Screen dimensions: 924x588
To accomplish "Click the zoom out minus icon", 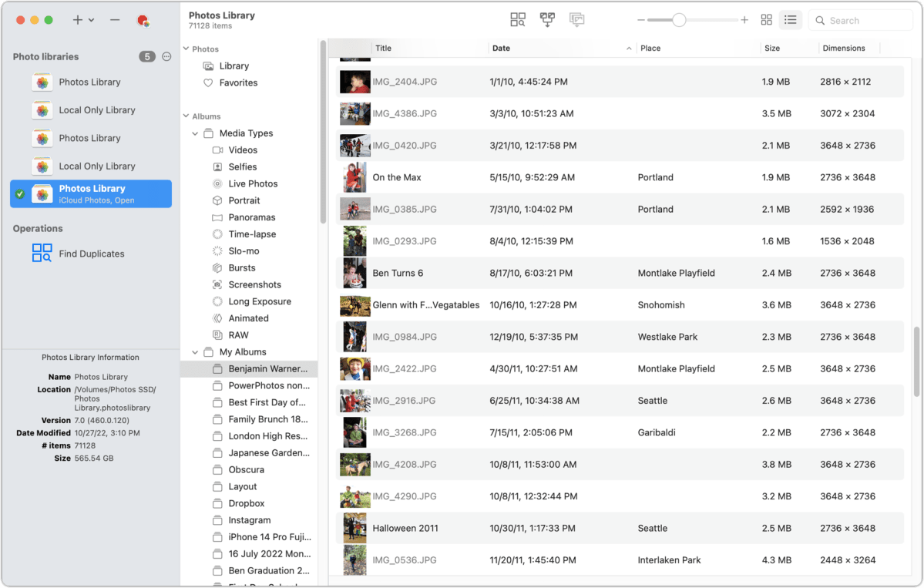I will point(640,20).
